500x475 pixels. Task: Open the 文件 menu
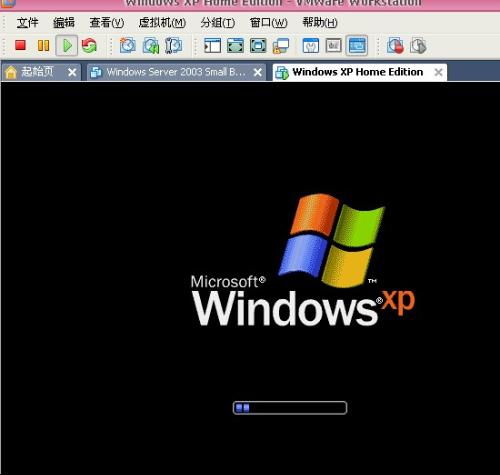pyautogui.click(x=27, y=23)
